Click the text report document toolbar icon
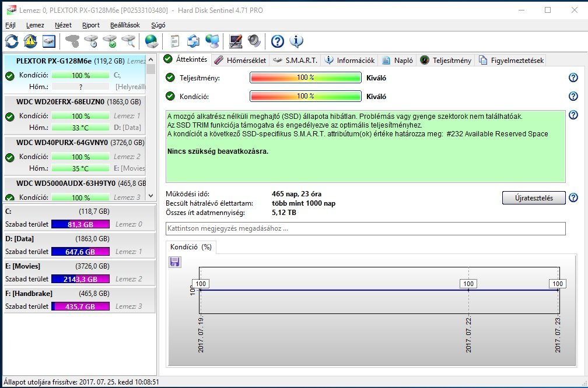This screenshot has height=388, width=588. [174, 41]
